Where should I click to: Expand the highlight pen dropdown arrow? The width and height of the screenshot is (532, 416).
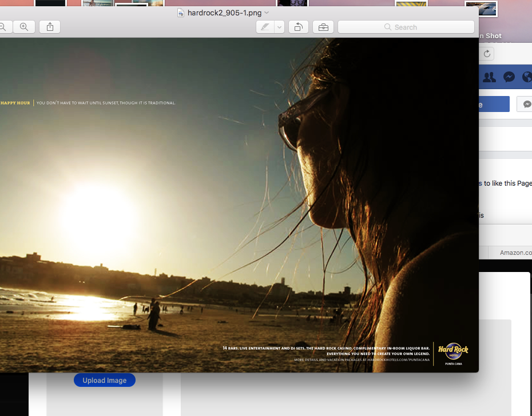pos(279,27)
